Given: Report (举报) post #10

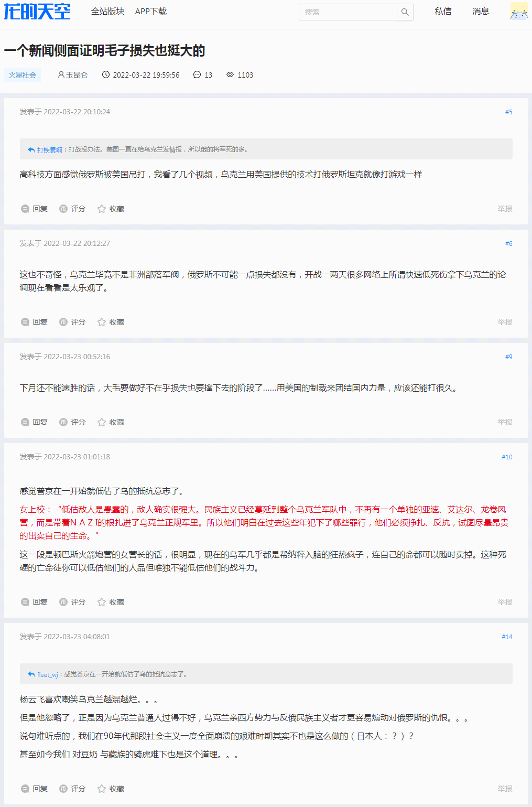Looking at the screenshot, I should [505, 602].
